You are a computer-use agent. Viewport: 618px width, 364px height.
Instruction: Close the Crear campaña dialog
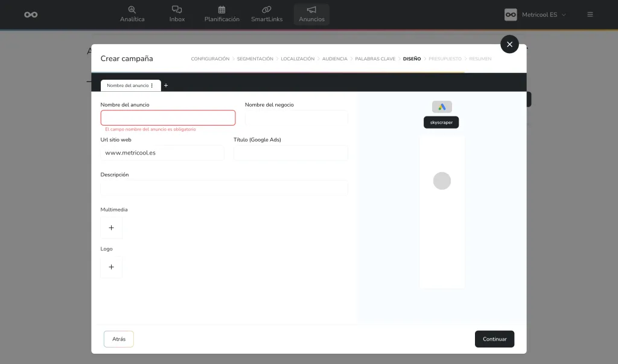coord(509,44)
